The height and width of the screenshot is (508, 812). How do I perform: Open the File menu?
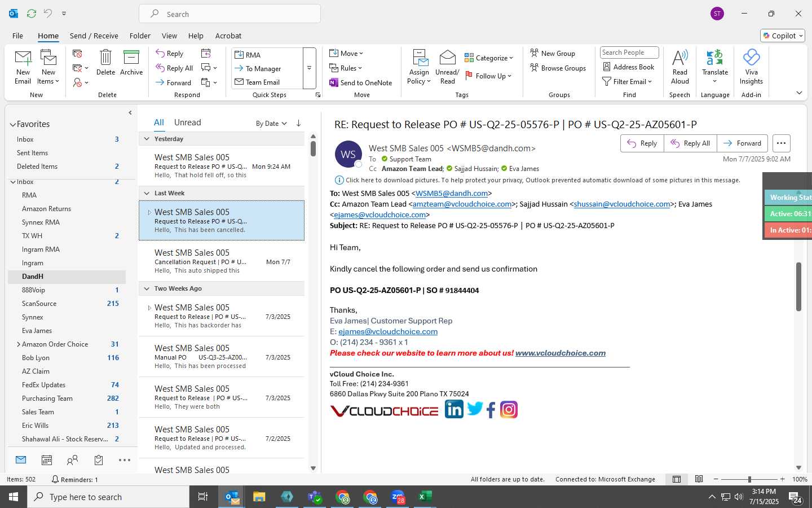tap(18, 36)
